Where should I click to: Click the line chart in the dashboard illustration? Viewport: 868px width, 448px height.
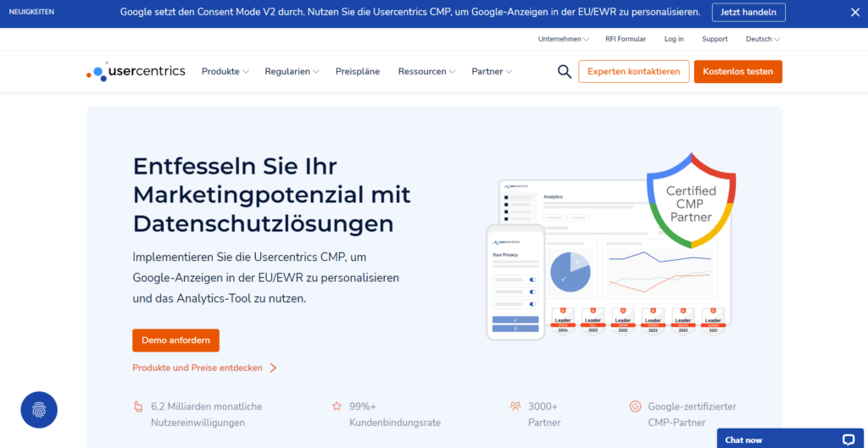point(659,272)
